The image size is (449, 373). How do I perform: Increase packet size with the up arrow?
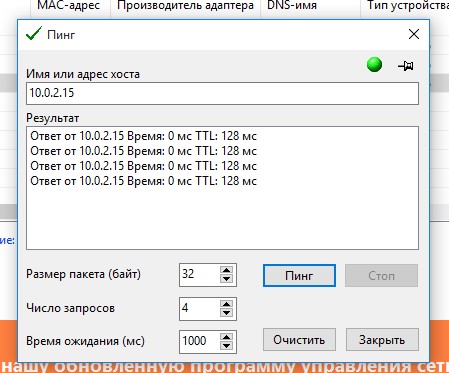(227, 270)
